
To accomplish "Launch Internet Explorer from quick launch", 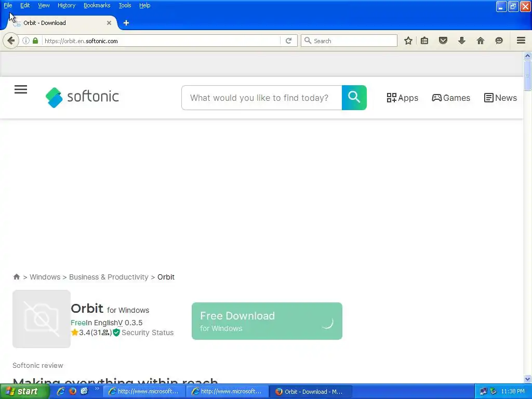I will click(x=61, y=391).
